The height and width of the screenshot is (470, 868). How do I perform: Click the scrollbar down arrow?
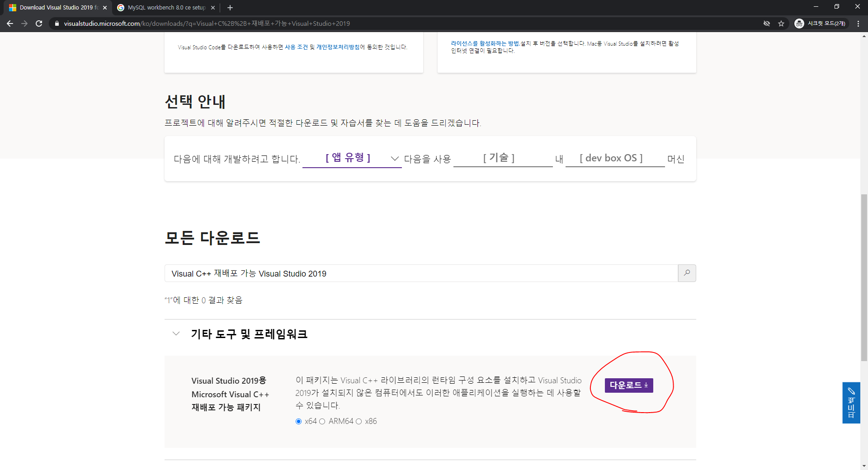click(x=864, y=466)
